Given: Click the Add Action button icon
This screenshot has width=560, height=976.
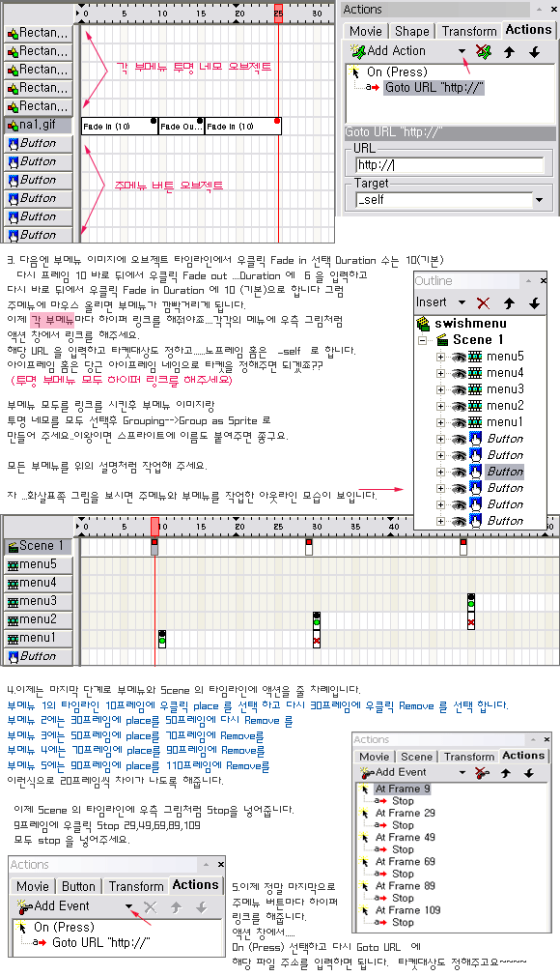Looking at the screenshot, I should pyautogui.click(x=358, y=51).
